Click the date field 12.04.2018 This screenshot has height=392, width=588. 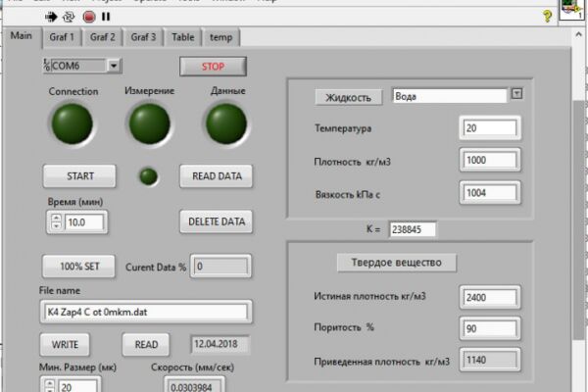220,344
